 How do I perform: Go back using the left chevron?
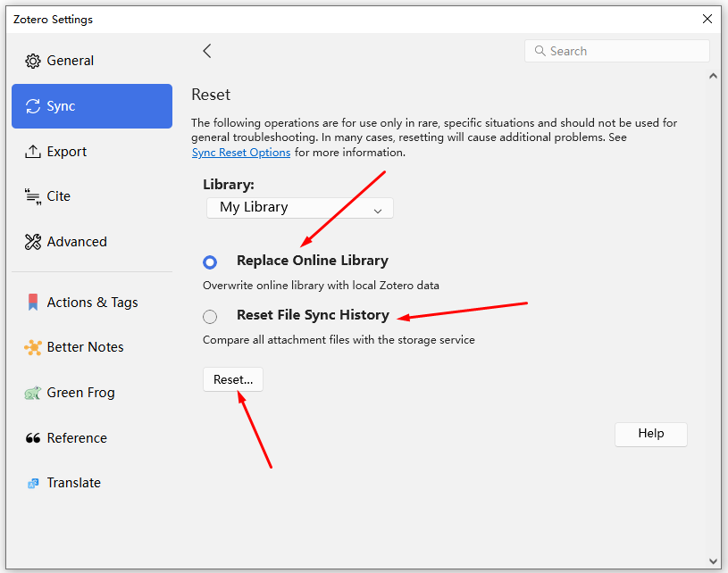pos(207,51)
